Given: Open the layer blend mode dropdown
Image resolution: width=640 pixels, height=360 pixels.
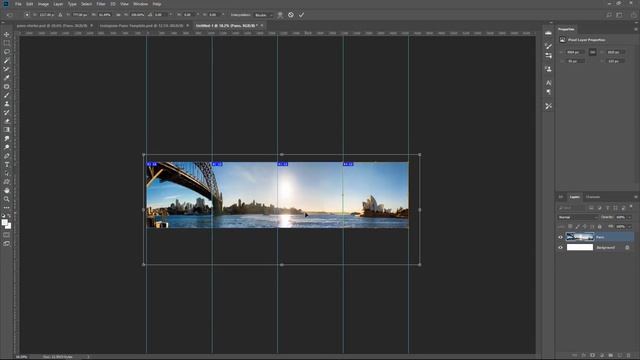Looking at the screenshot, I should (578, 217).
